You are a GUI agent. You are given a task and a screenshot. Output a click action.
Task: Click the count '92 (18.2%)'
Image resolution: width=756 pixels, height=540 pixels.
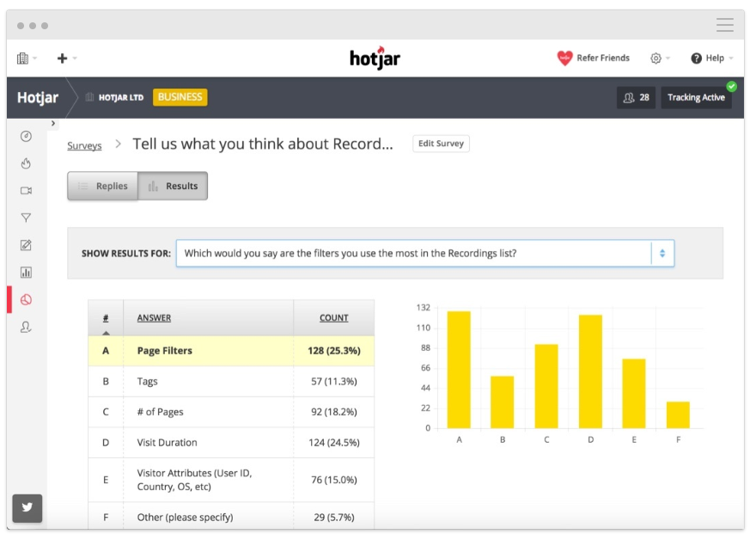coord(333,412)
